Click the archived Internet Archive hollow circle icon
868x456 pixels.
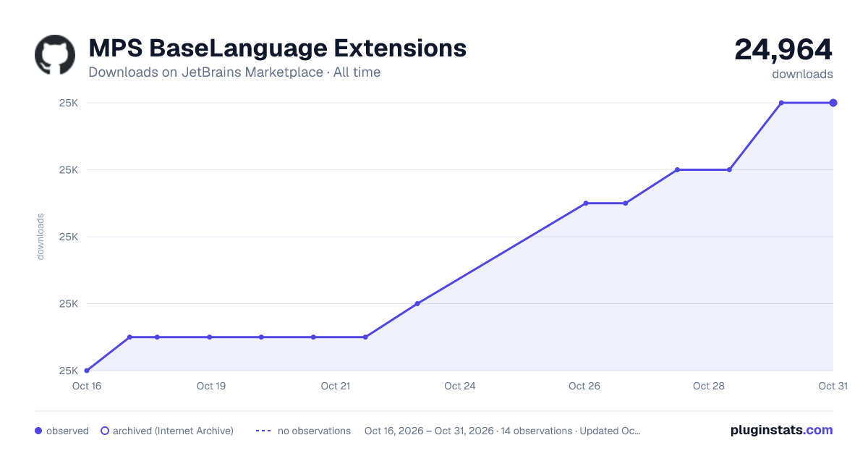coord(105,431)
